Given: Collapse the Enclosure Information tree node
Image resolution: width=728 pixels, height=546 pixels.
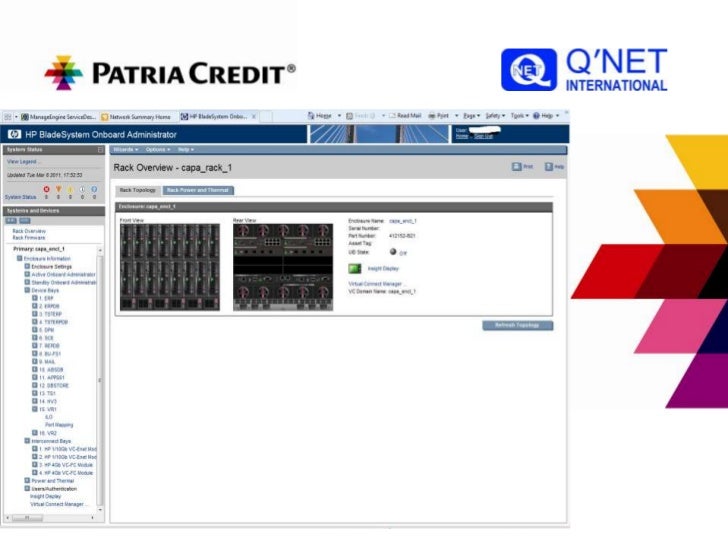Looking at the screenshot, I should (20, 258).
